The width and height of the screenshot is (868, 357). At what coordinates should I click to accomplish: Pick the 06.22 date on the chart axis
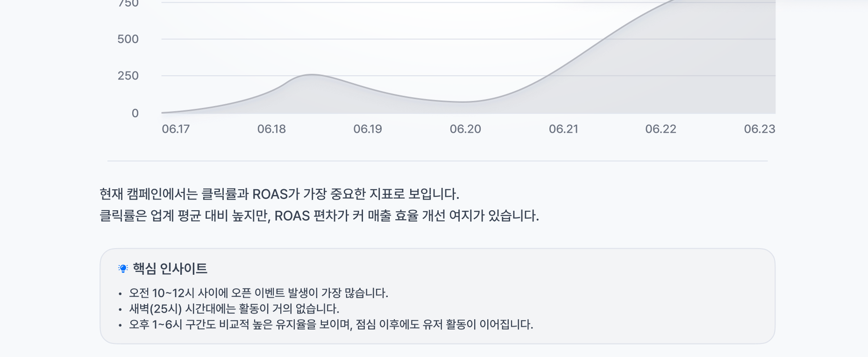coord(661,129)
